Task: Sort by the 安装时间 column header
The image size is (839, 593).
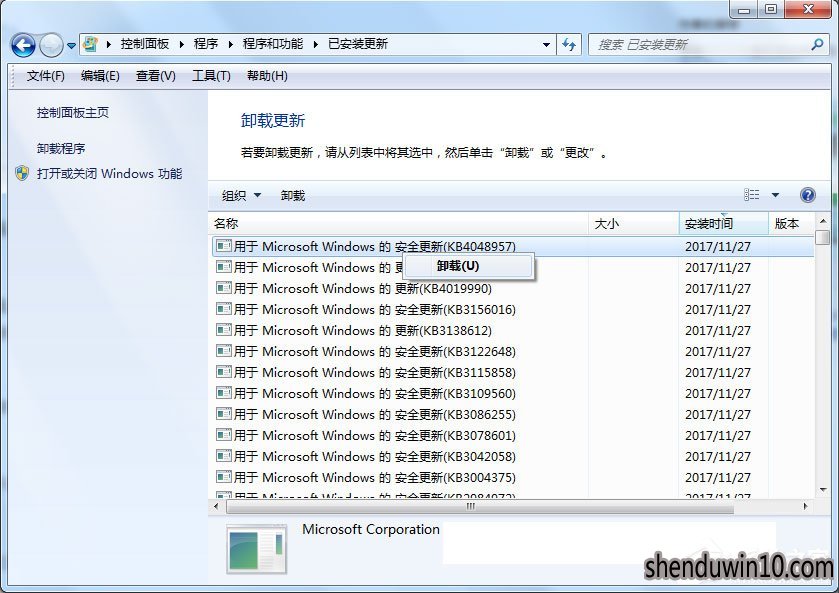Action: 723,224
